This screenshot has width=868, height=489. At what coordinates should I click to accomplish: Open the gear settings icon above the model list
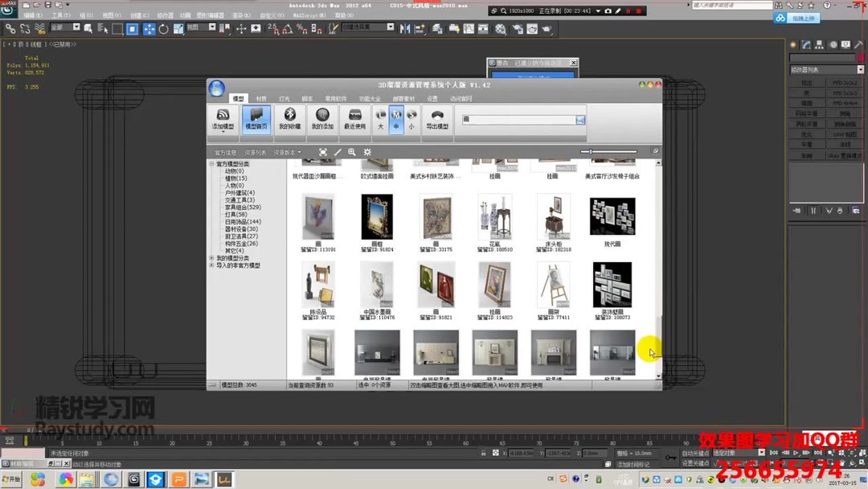click(367, 152)
